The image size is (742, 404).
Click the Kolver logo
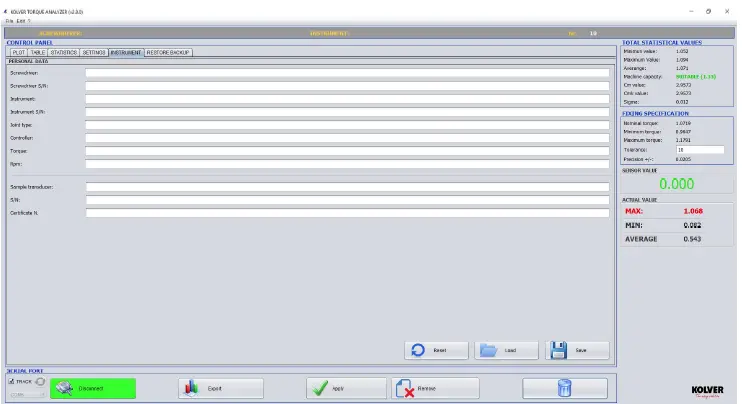(x=707, y=391)
